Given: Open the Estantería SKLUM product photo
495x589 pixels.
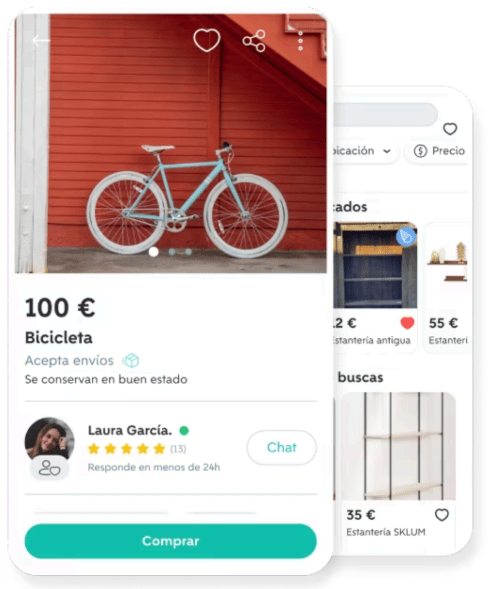Looking at the screenshot, I should click(x=398, y=446).
